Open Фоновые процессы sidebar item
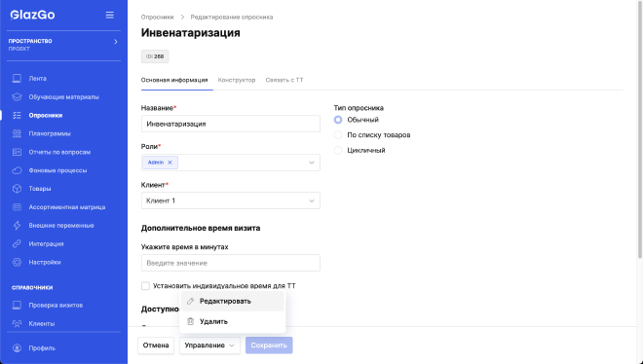Viewport: 643px width, 364px height. (x=57, y=170)
